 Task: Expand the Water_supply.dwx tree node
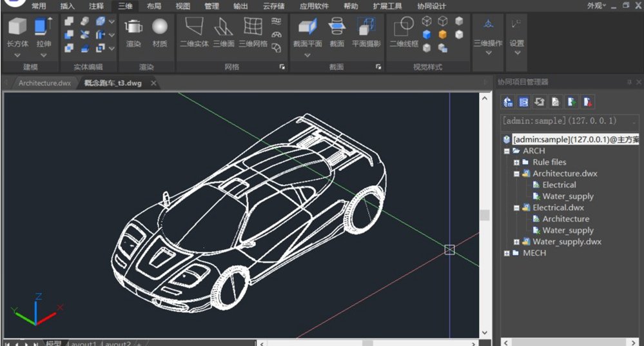tap(516, 242)
